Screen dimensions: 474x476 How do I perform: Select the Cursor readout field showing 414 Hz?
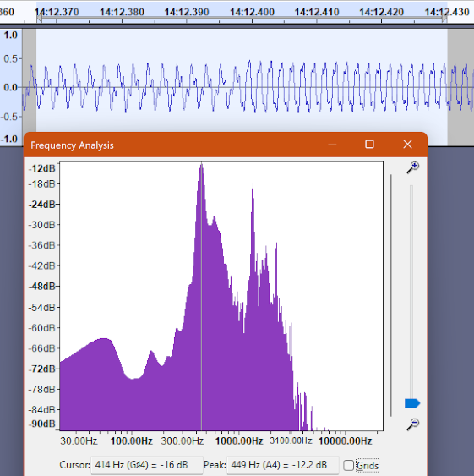click(x=146, y=465)
